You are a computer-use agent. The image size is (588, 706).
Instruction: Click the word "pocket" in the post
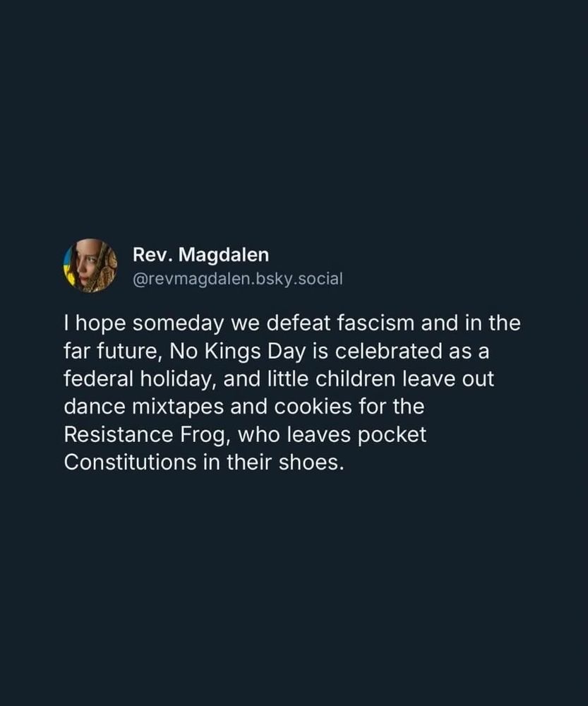click(x=390, y=435)
